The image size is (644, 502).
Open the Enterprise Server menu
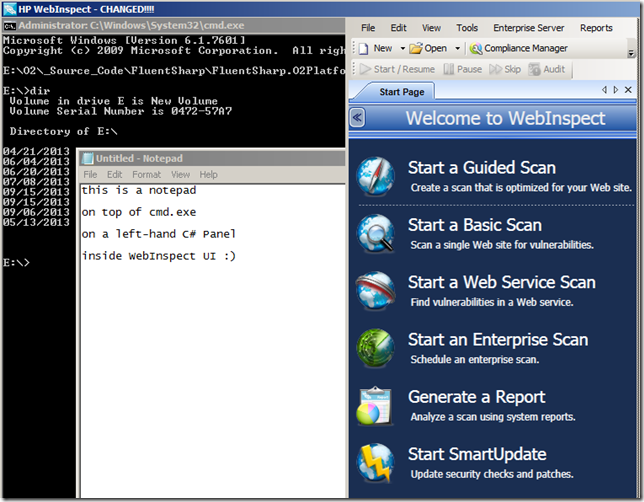pyautogui.click(x=527, y=28)
